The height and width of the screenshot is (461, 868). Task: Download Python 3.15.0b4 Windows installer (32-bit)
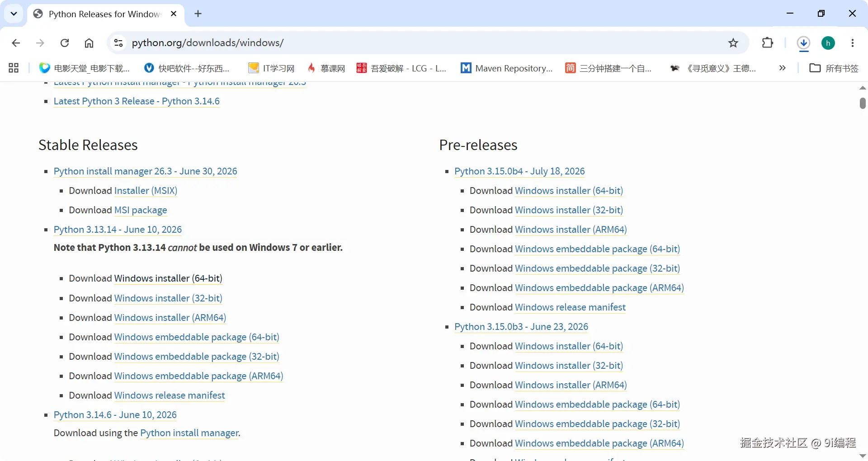click(569, 210)
